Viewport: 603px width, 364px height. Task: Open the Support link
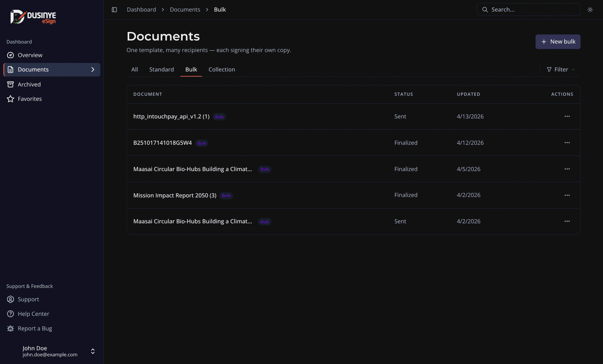(52, 299)
